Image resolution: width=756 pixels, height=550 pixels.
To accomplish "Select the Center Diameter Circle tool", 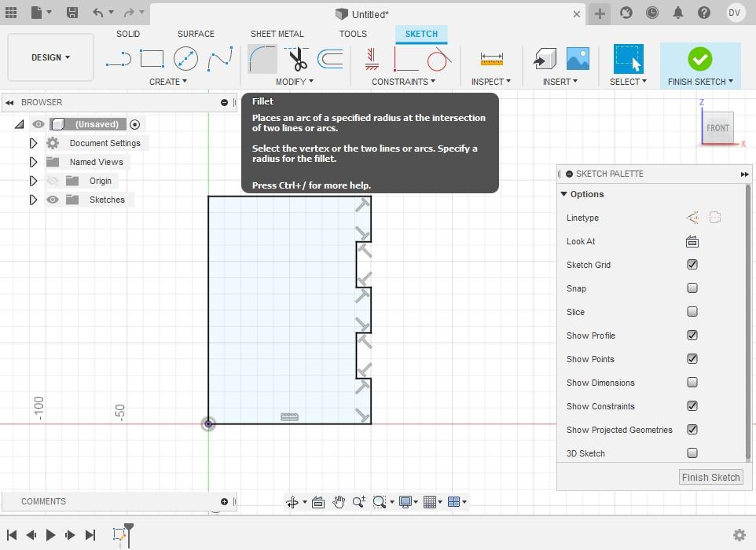I will 185,59.
